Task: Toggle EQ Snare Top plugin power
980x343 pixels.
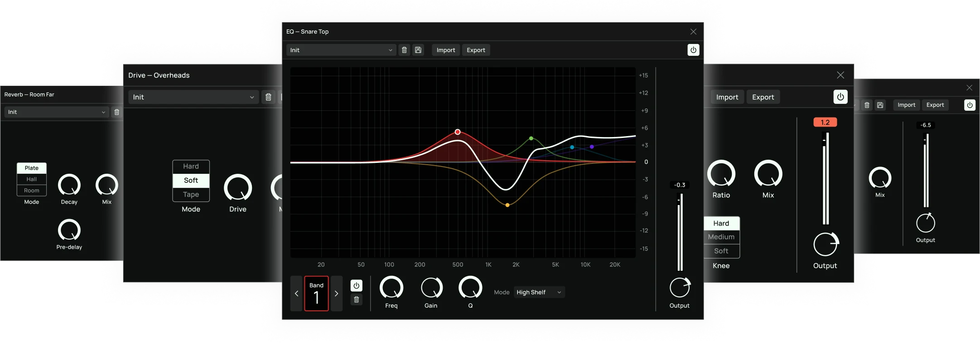Action: tap(693, 50)
